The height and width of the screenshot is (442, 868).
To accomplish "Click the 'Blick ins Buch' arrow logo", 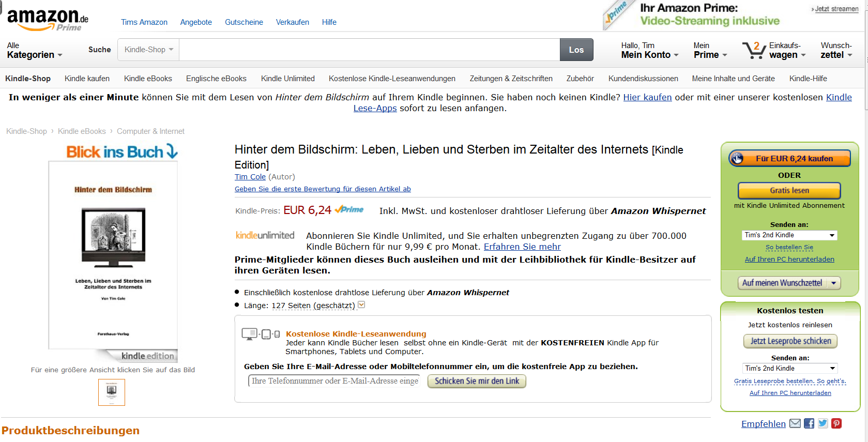I will point(122,151).
